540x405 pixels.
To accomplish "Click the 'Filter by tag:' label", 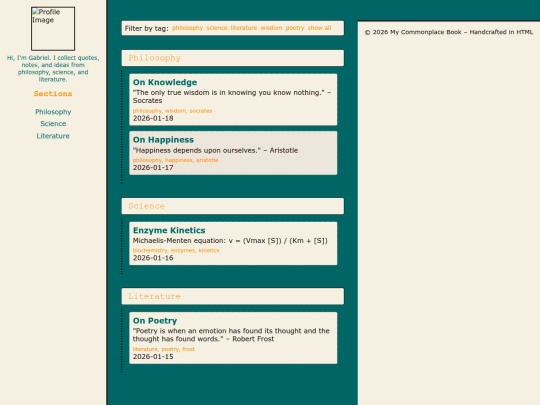I will (x=146, y=28).
